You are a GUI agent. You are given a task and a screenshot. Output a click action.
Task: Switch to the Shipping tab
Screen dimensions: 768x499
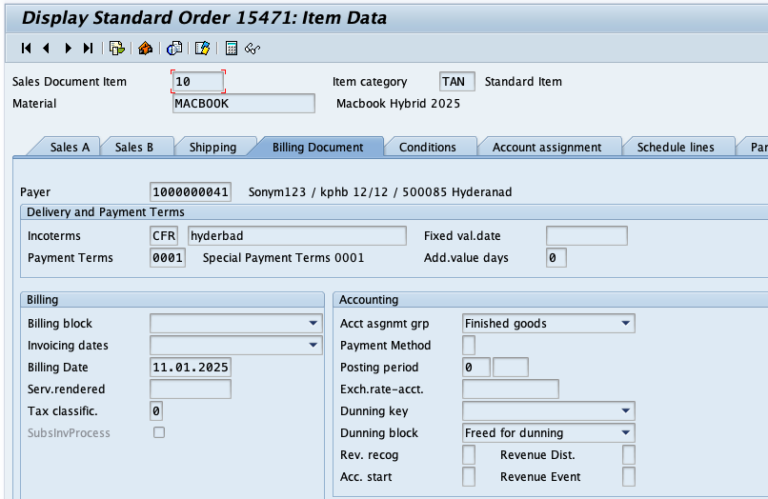pyautogui.click(x=212, y=147)
